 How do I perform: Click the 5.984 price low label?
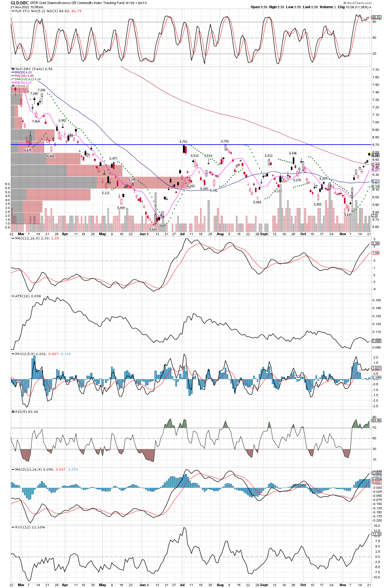pyautogui.click(x=257, y=202)
